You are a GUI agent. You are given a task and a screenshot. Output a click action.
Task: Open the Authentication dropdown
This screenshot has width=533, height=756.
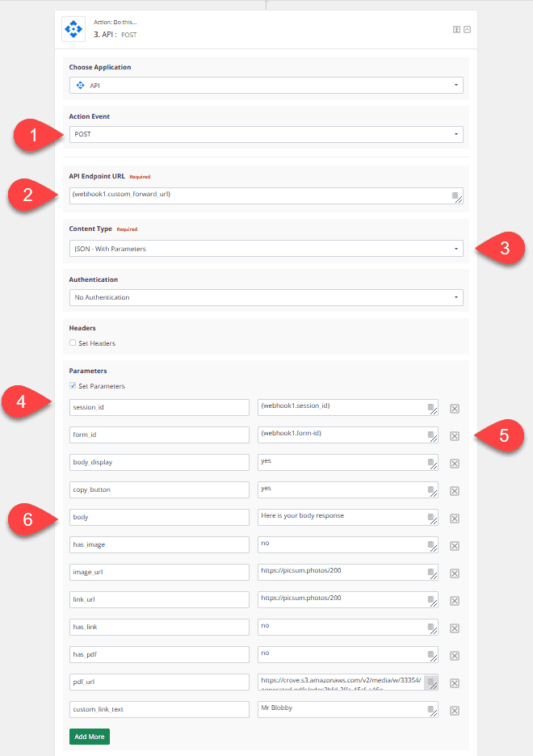point(266,297)
